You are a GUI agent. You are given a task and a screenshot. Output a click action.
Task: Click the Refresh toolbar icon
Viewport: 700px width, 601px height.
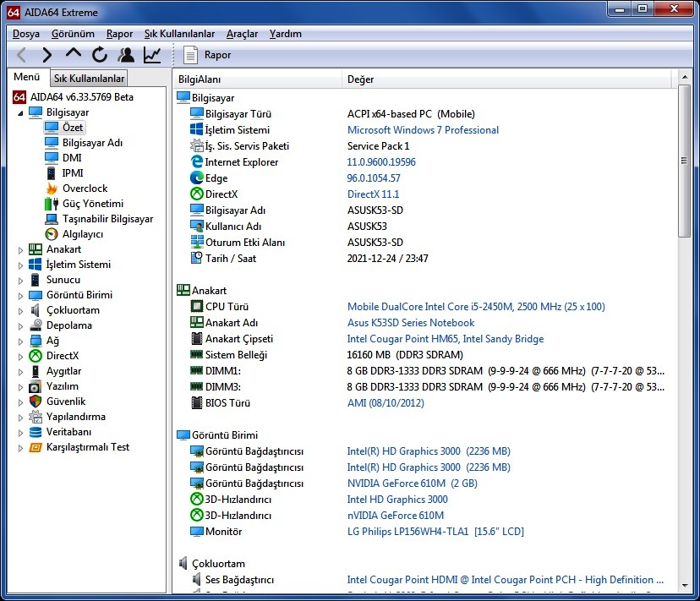pyautogui.click(x=100, y=55)
